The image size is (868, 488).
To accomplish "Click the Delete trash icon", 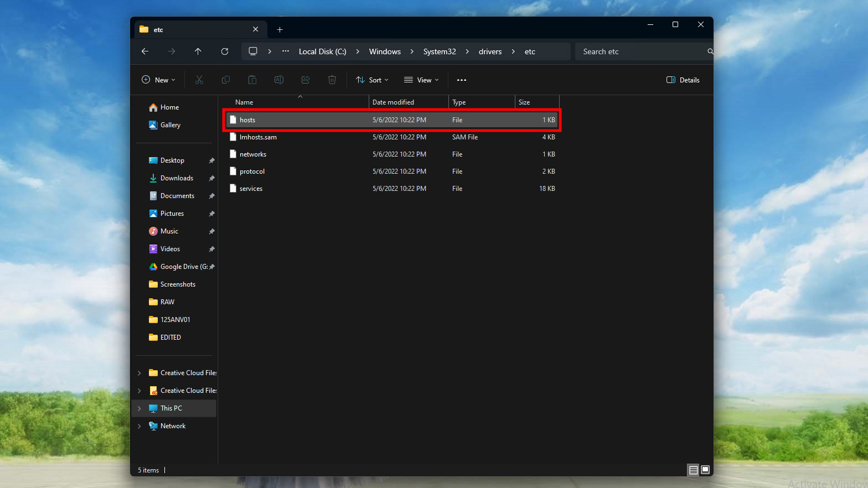I will pos(332,80).
